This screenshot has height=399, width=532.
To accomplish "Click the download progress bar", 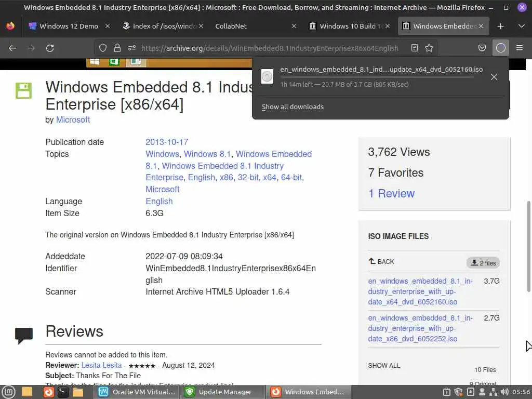I will click(377, 77).
